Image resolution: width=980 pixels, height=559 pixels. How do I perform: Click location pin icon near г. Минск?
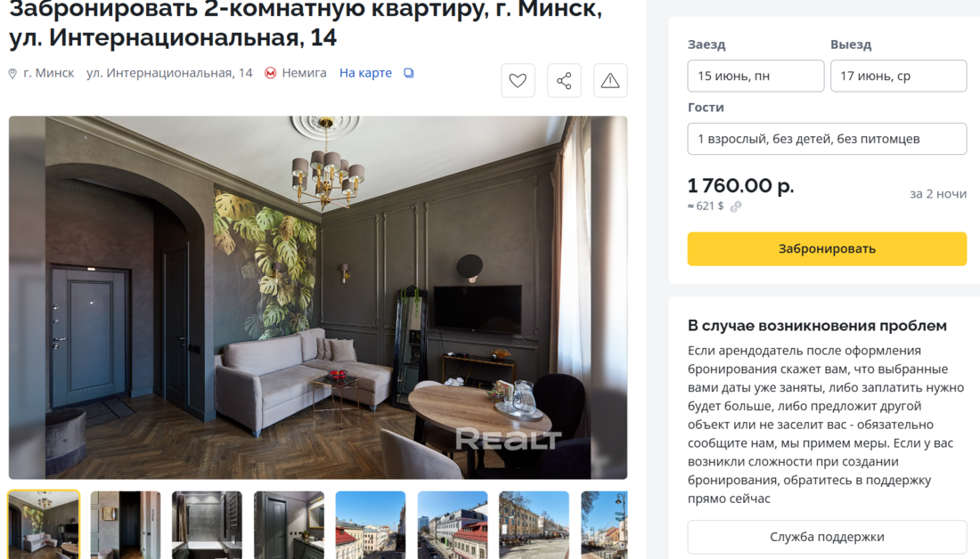pyautogui.click(x=12, y=74)
